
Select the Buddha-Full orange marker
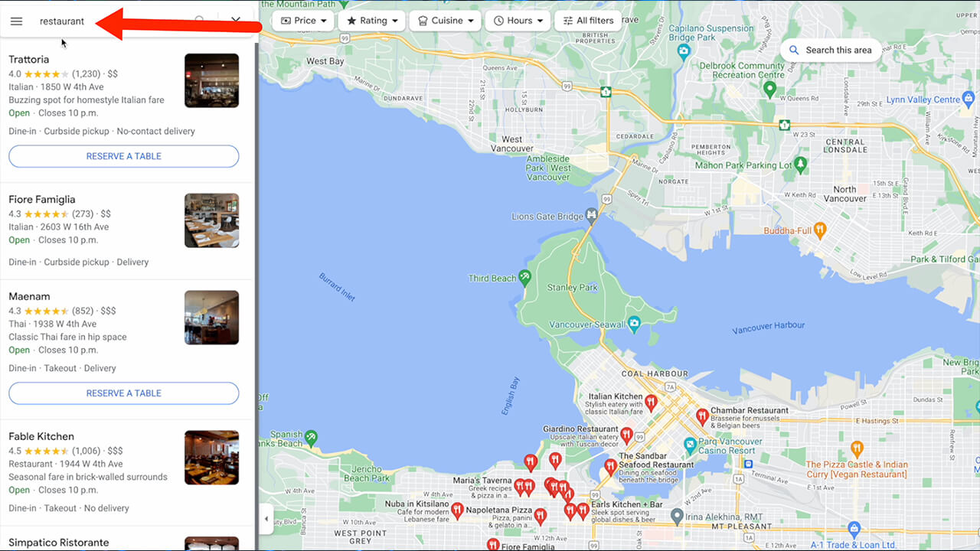coord(821,229)
